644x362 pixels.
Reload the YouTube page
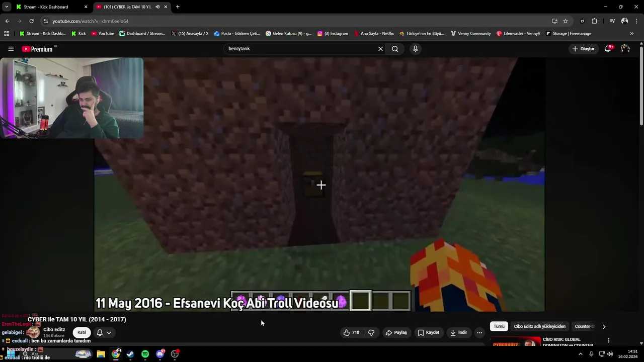[x=31, y=21]
